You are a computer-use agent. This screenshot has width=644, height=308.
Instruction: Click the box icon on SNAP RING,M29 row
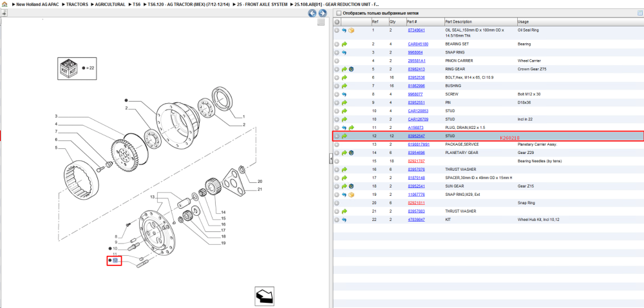(351, 195)
